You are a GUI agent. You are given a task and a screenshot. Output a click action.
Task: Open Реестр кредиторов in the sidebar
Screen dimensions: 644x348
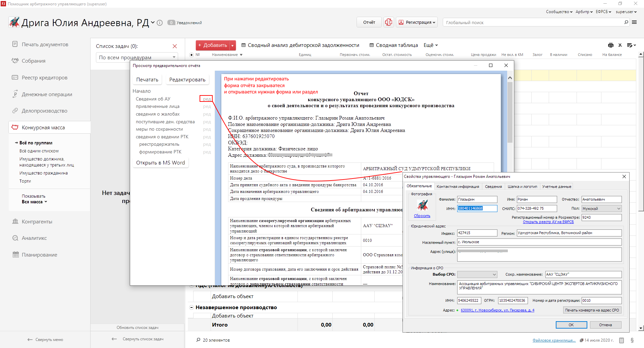(x=44, y=78)
